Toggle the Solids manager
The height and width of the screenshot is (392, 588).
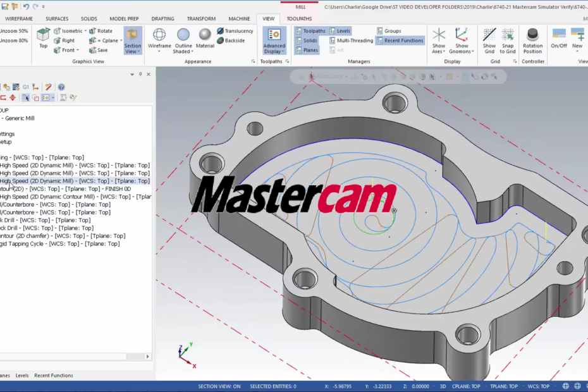307,40
